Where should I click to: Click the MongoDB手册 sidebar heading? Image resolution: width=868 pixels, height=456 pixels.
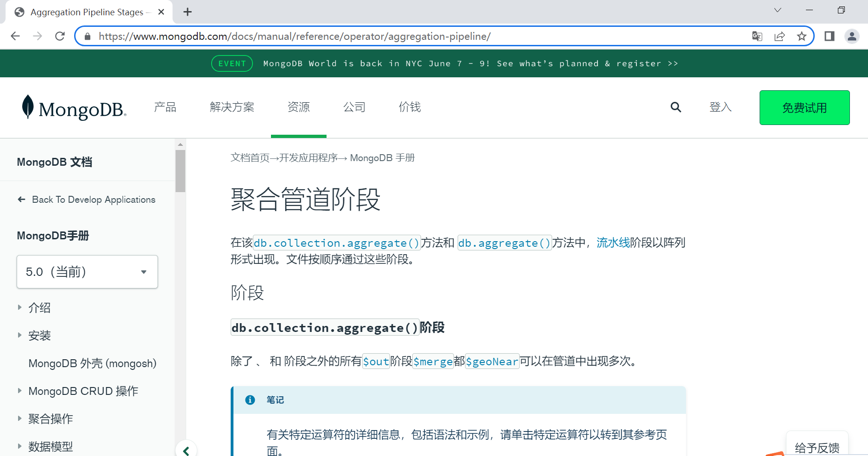[53, 236]
